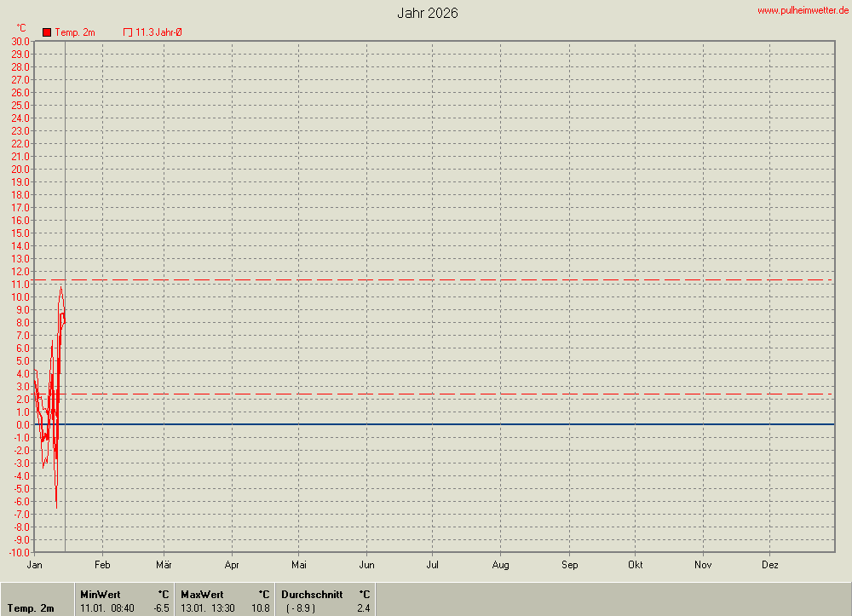Viewport: 852px width, 616px height.
Task: Click the chart title Jahr 2026
Action: point(427,13)
